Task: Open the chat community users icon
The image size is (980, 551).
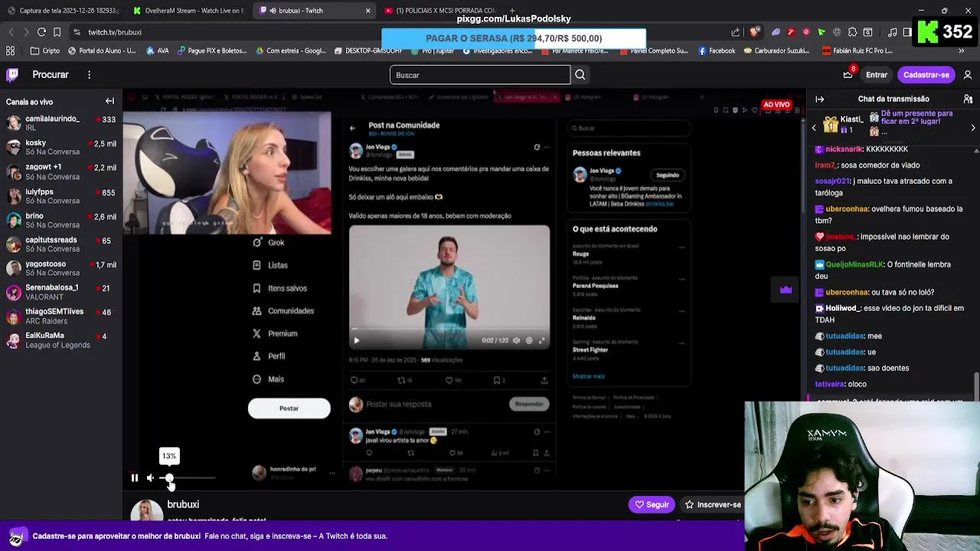Action: tap(968, 99)
